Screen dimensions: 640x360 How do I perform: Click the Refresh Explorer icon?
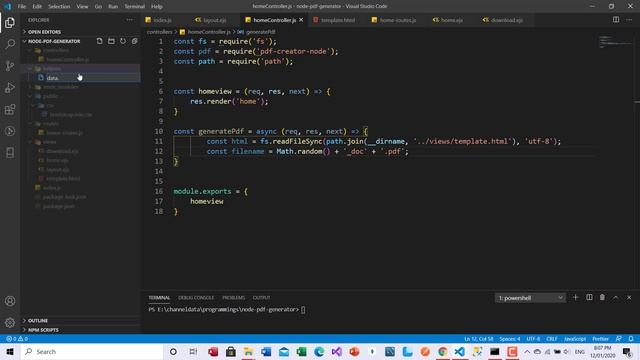tap(123, 41)
